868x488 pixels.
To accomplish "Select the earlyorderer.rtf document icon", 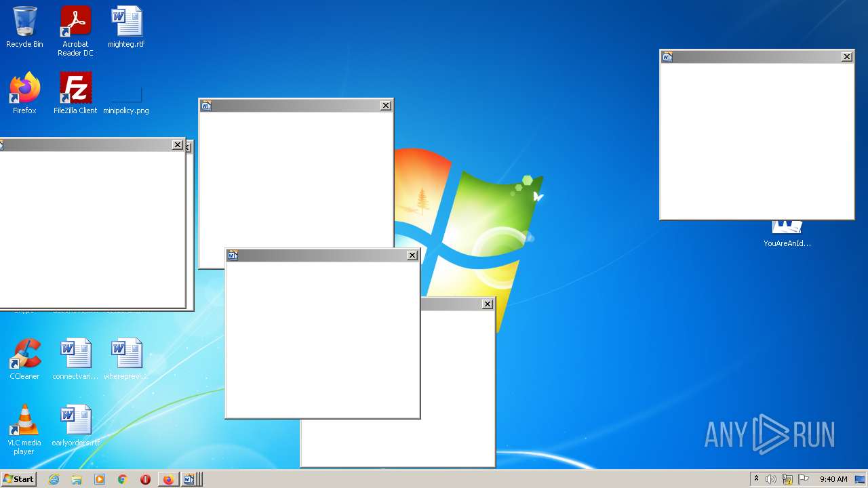I will pos(75,426).
